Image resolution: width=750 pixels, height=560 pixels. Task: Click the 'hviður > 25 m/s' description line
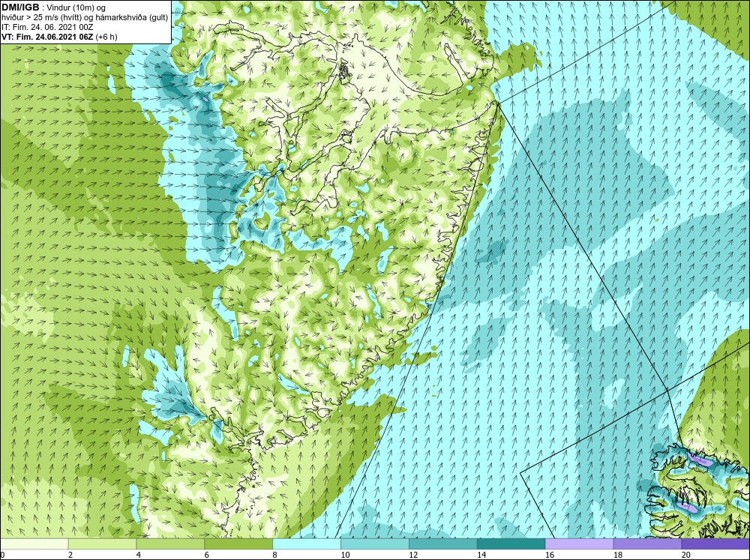pyautogui.click(x=85, y=17)
